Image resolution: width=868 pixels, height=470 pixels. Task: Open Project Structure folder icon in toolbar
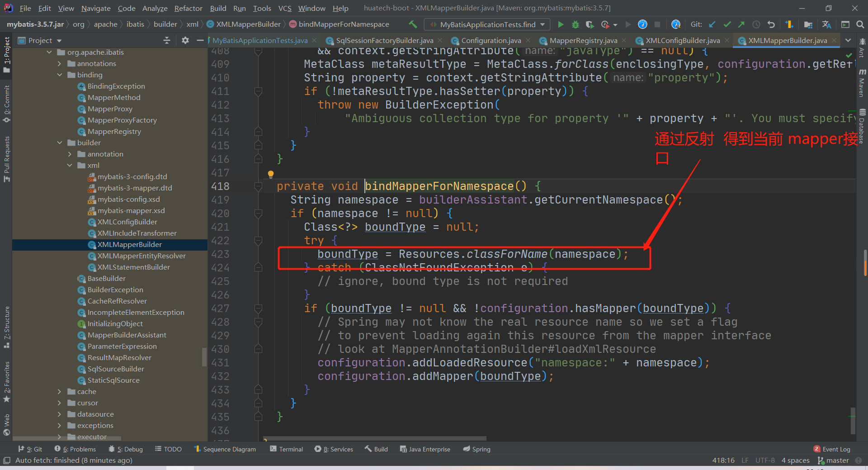(x=808, y=24)
